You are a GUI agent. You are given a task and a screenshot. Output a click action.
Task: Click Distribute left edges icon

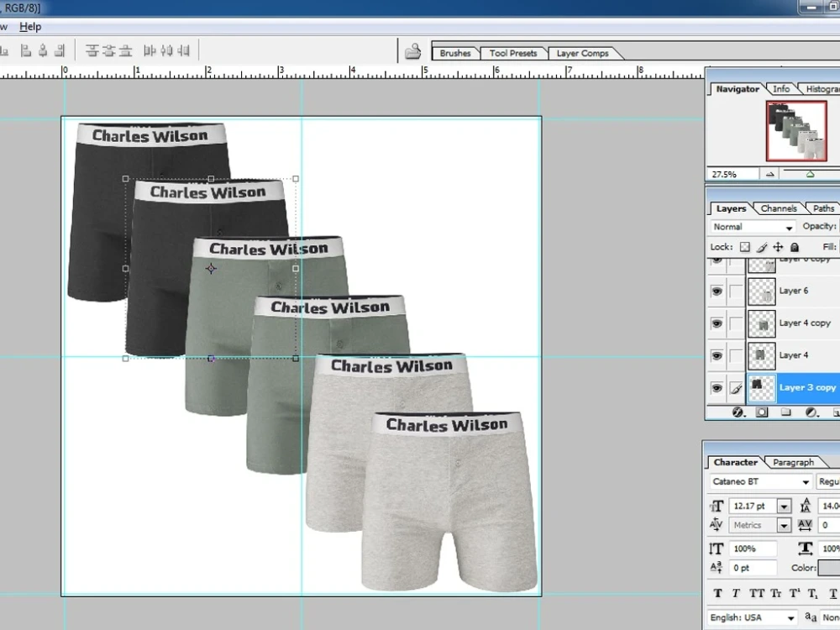tap(150, 51)
